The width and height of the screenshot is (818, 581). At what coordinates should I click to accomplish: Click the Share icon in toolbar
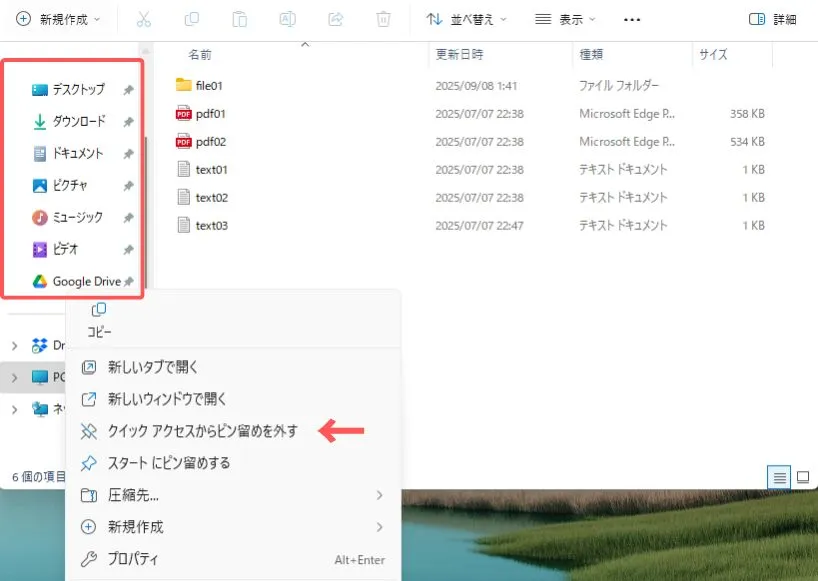coord(335,19)
